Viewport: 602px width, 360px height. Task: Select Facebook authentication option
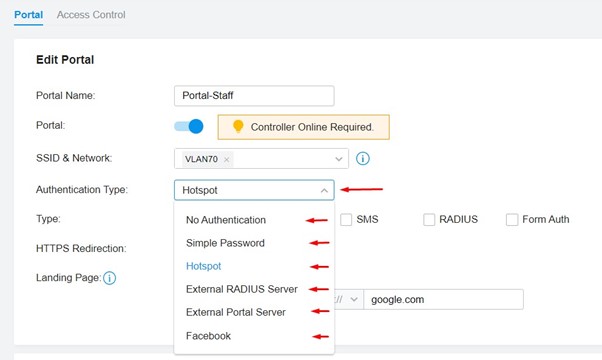(208, 336)
